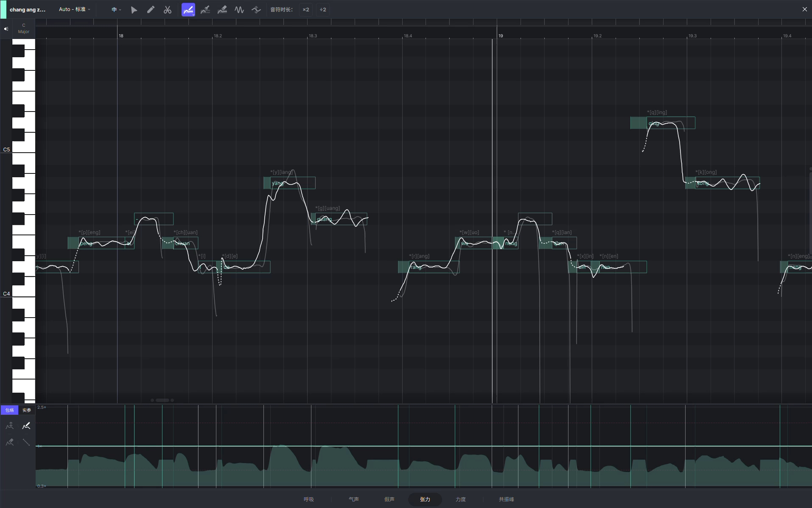Select the pointer selection tool
812x508 pixels.
(x=134, y=10)
